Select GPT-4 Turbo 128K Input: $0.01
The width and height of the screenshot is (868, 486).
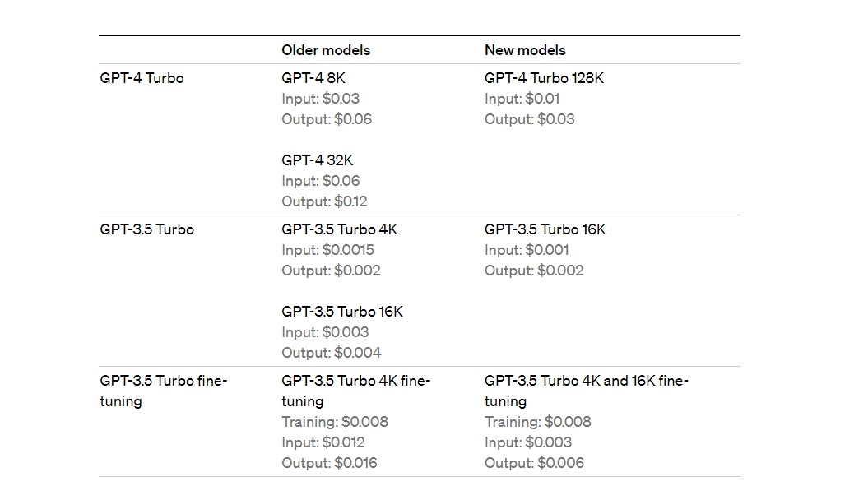pos(522,99)
